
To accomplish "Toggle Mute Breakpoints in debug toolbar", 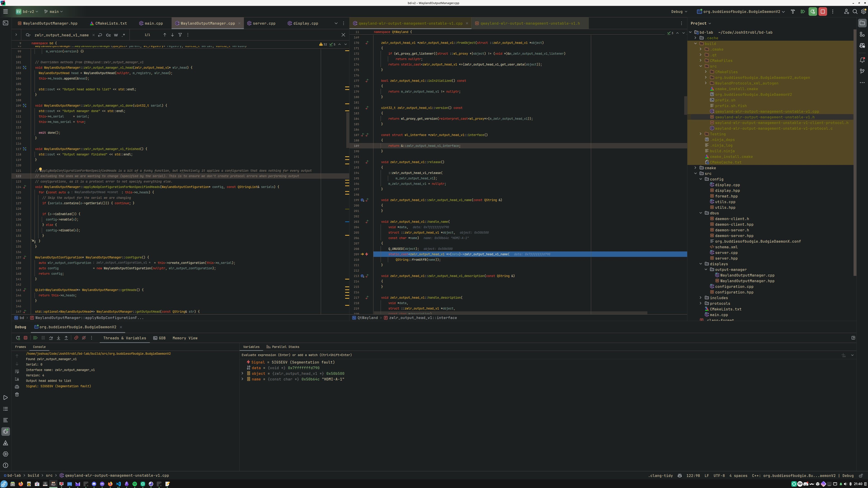I will pyautogui.click(x=84, y=338).
